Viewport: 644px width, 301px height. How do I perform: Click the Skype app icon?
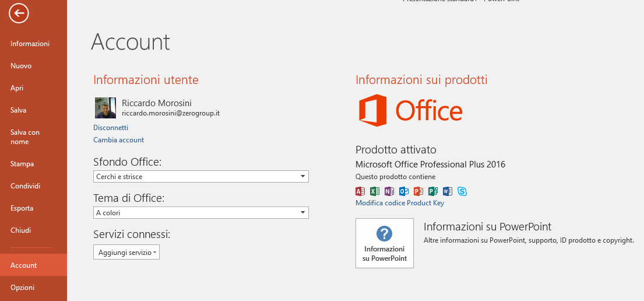point(462,191)
